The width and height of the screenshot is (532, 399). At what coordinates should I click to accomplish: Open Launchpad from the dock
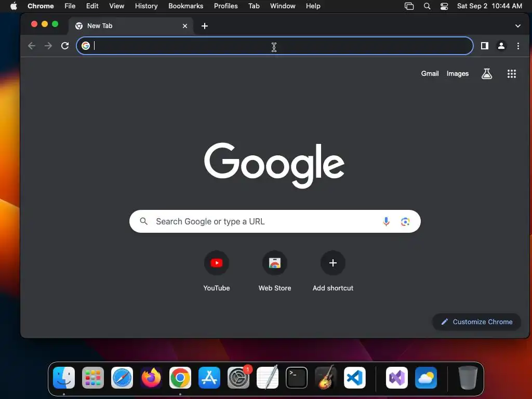(93, 378)
